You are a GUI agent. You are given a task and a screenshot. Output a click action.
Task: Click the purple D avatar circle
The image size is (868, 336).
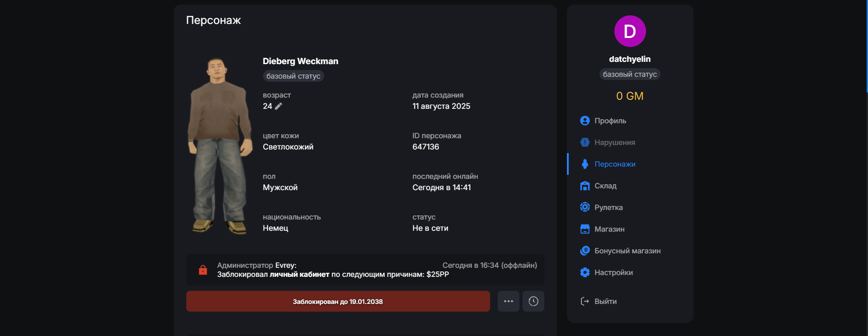(x=630, y=31)
